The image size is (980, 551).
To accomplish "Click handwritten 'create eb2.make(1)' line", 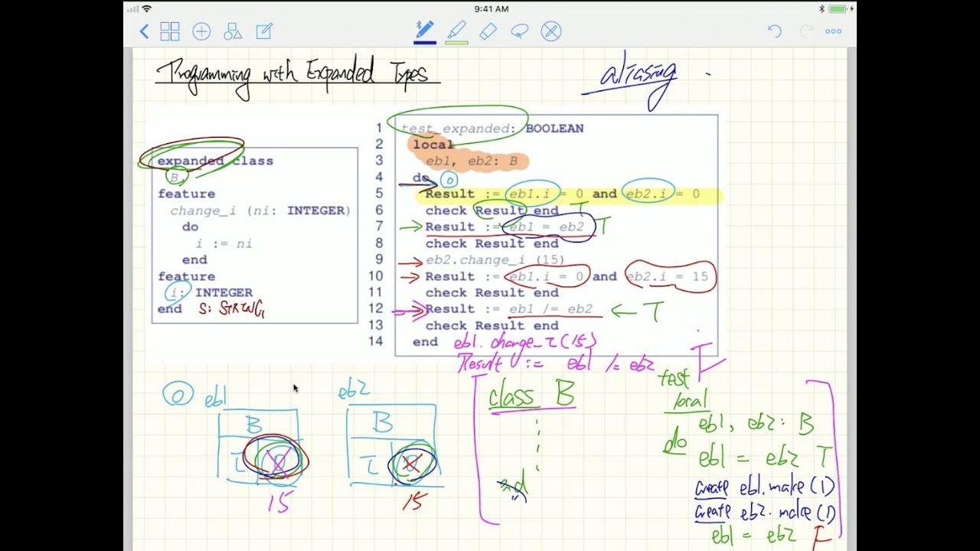I will [764, 512].
